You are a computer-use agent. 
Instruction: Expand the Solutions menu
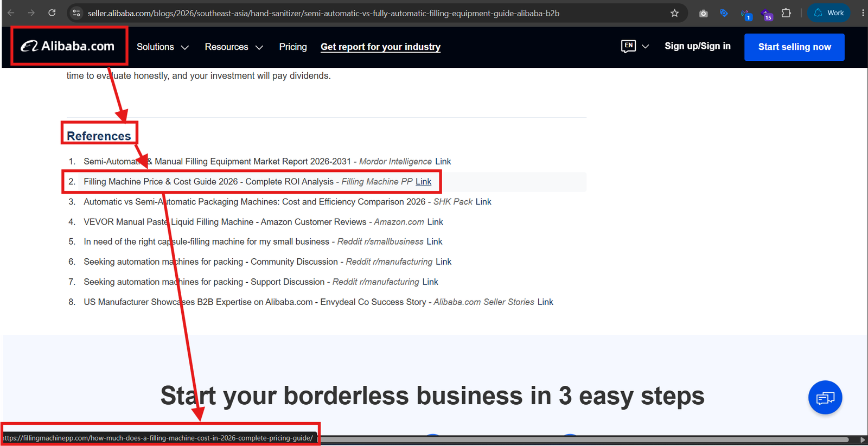163,47
